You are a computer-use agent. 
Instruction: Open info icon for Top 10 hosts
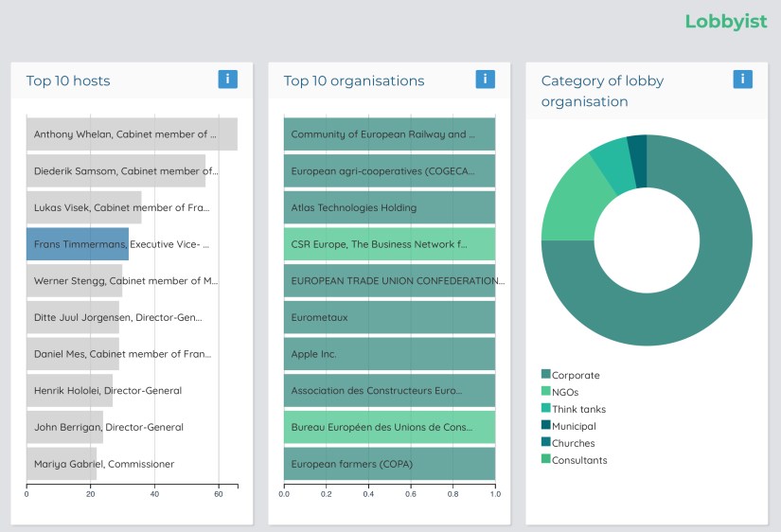pos(227,80)
